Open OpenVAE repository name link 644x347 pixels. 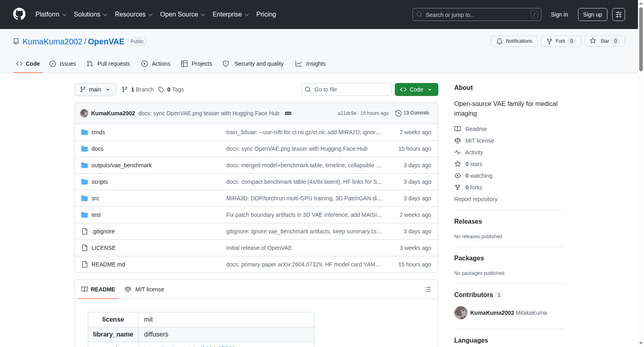(x=106, y=42)
